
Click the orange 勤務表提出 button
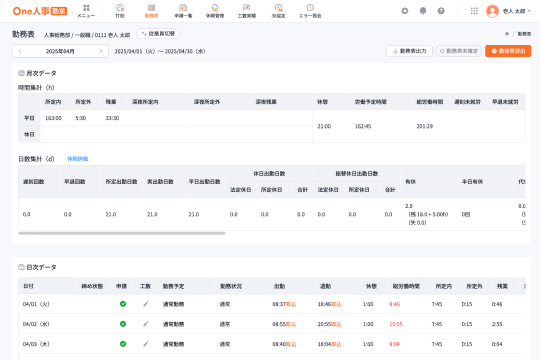(508, 51)
